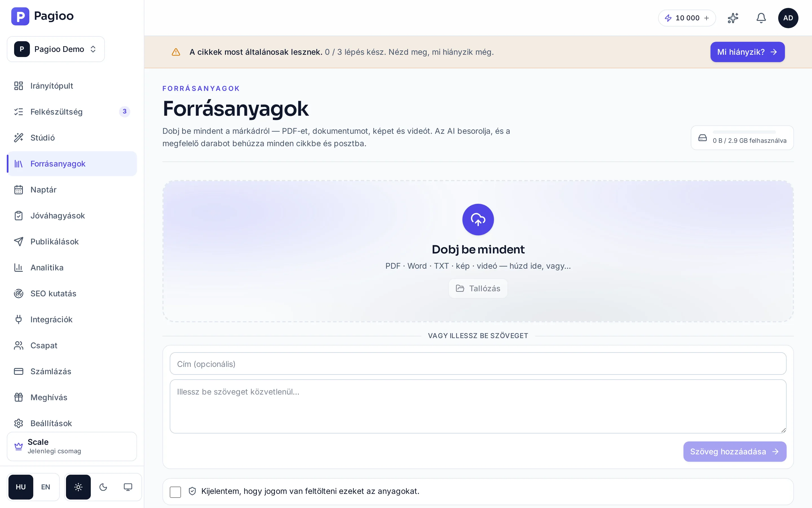Image resolution: width=812 pixels, height=508 pixels.
Task: Open Számlázás billing
Action: pyautogui.click(x=72, y=371)
